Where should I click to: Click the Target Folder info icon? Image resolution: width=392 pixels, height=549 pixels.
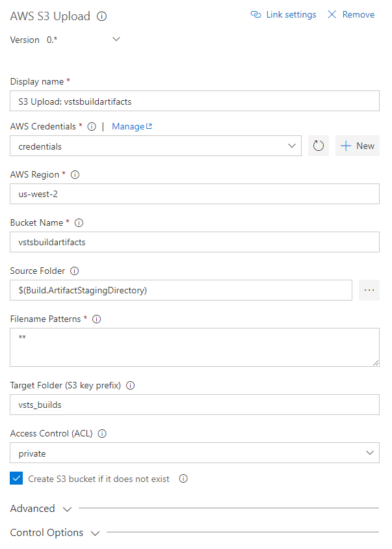point(130,385)
